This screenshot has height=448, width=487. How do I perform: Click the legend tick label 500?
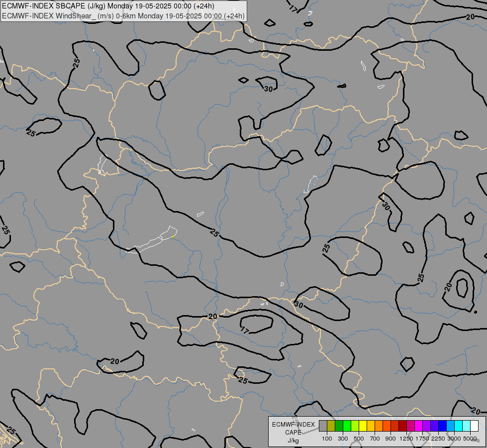coord(359,439)
